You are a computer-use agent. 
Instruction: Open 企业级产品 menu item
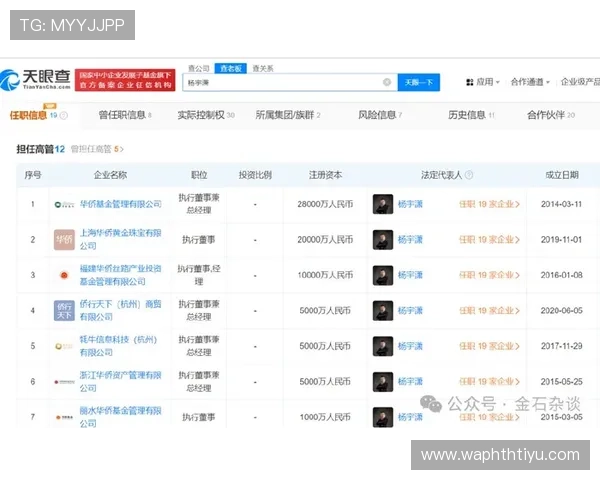point(580,82)
